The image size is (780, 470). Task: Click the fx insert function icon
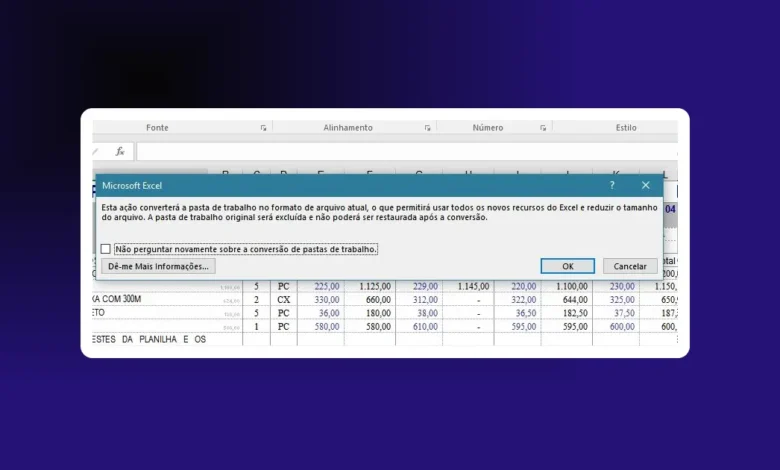coord(120,151)
